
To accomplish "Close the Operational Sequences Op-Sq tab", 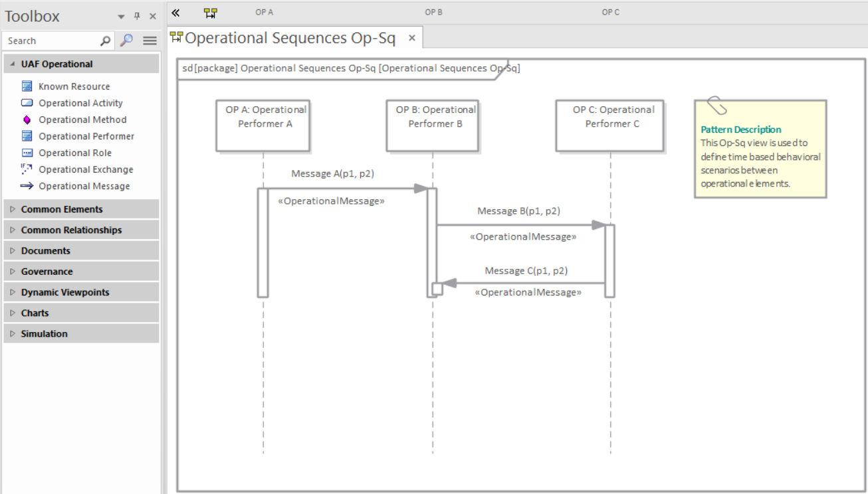I will (x=411, y=38).
